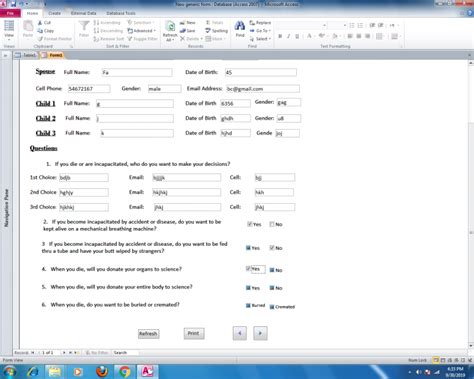Launch Internet Explorer from taskbar

[33, 371]
